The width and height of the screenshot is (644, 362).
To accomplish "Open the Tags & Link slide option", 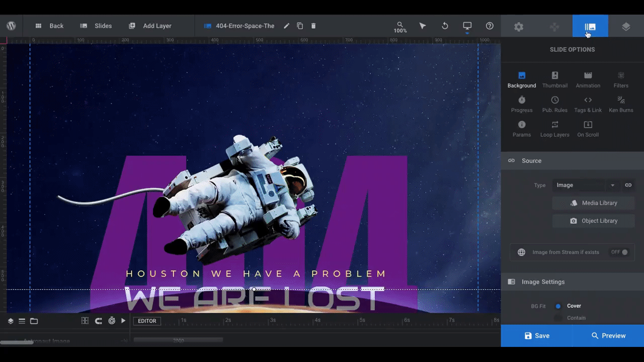I will [588, 104].
